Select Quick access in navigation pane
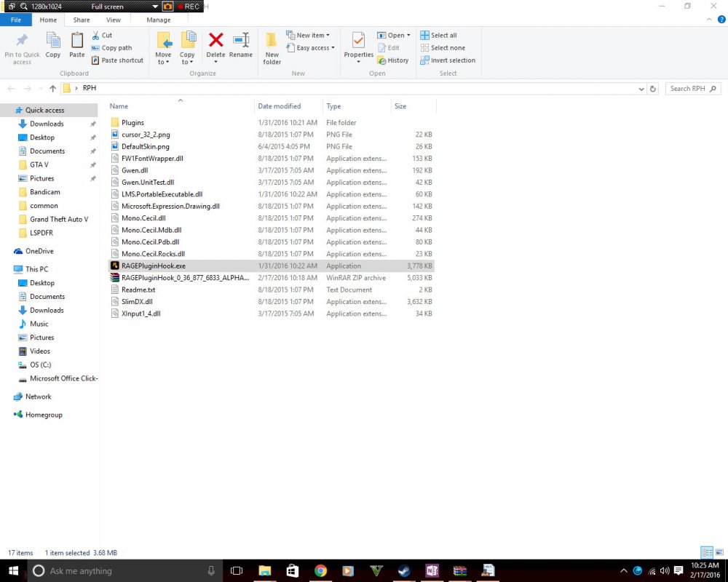This screenshot has height=582, width=728. point(49,110)
